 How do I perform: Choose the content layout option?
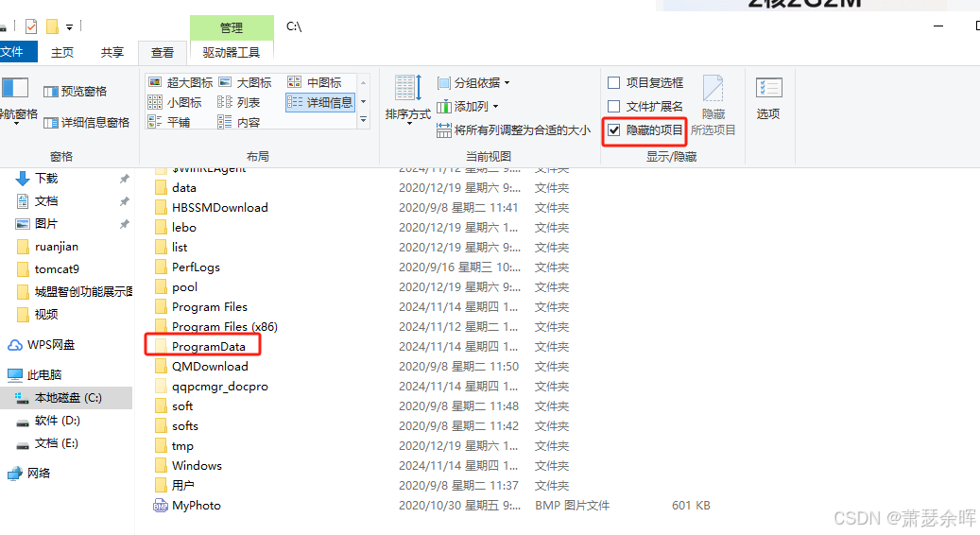(x=238, y=123)
